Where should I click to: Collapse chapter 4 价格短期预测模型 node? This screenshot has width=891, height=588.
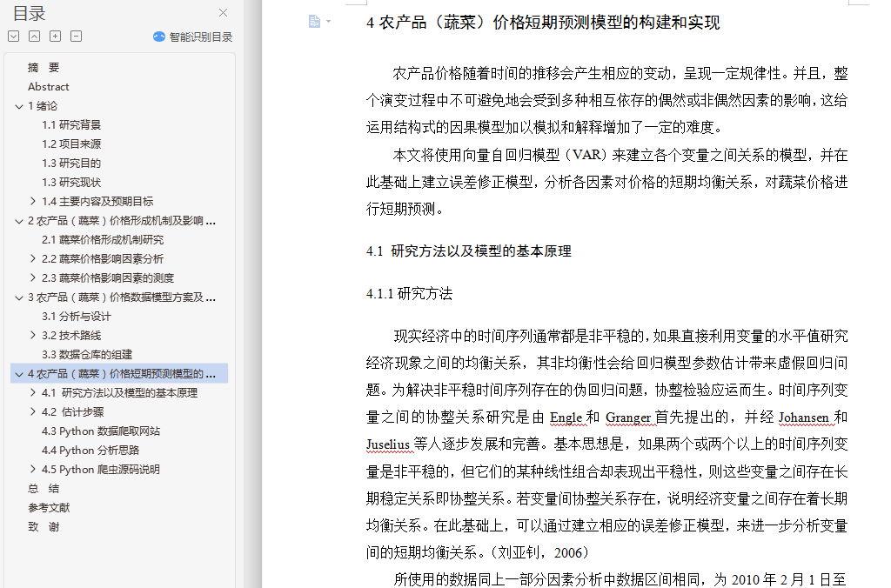click(19, 374)
